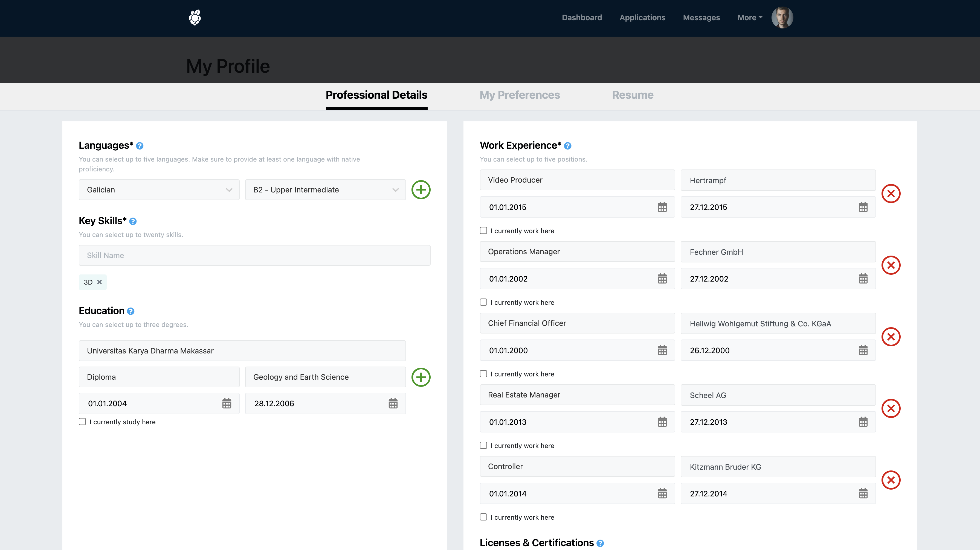Edit the Controller job title field
980x550 pixels.
(x=577, y=467)
